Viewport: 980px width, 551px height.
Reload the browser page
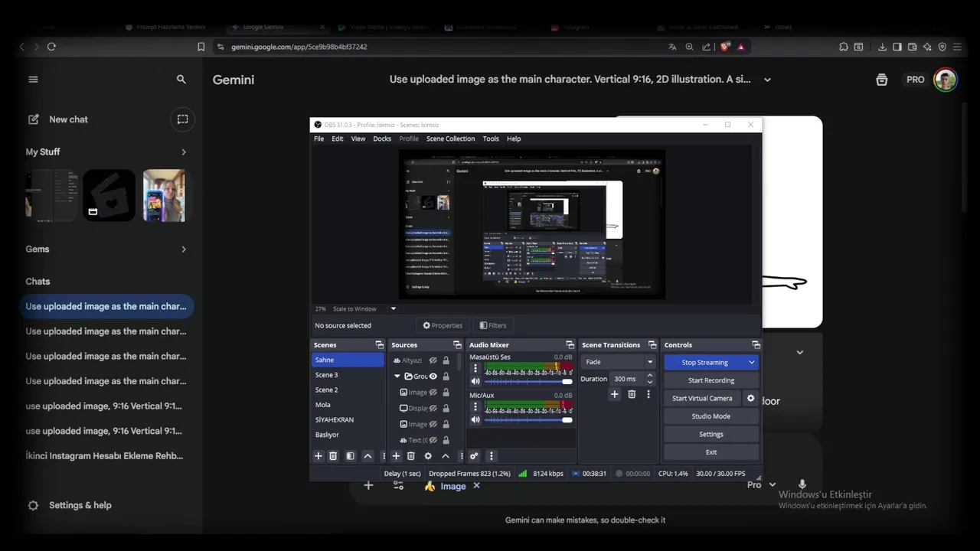click(x=51, y=47)
